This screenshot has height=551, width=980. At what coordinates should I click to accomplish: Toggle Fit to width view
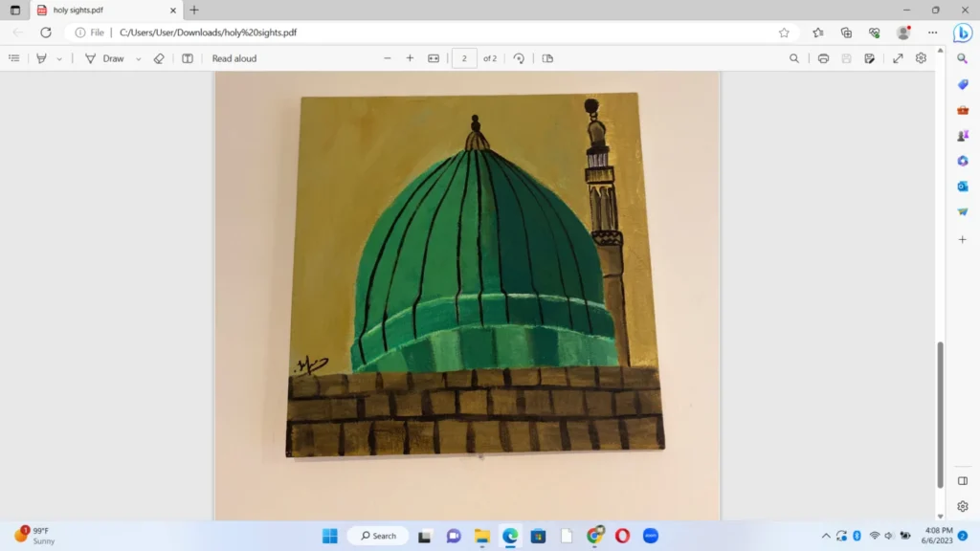click(434, 58)
